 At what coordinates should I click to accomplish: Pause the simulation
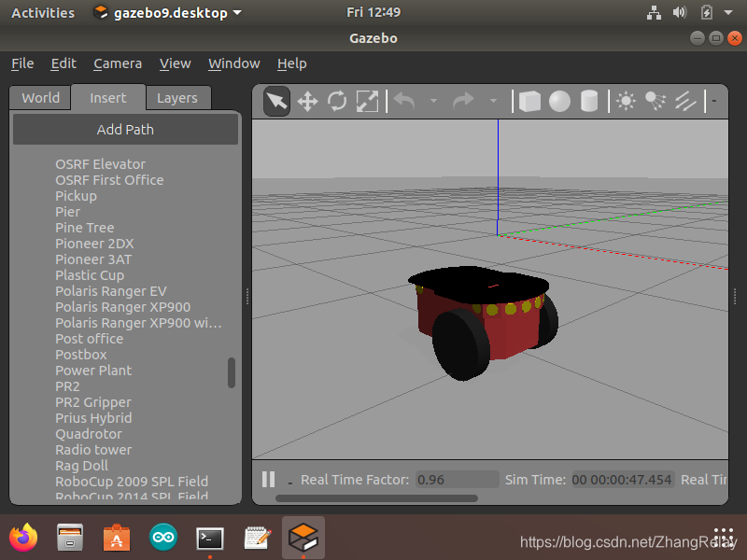pyautogui.click(x=268, y=479)
